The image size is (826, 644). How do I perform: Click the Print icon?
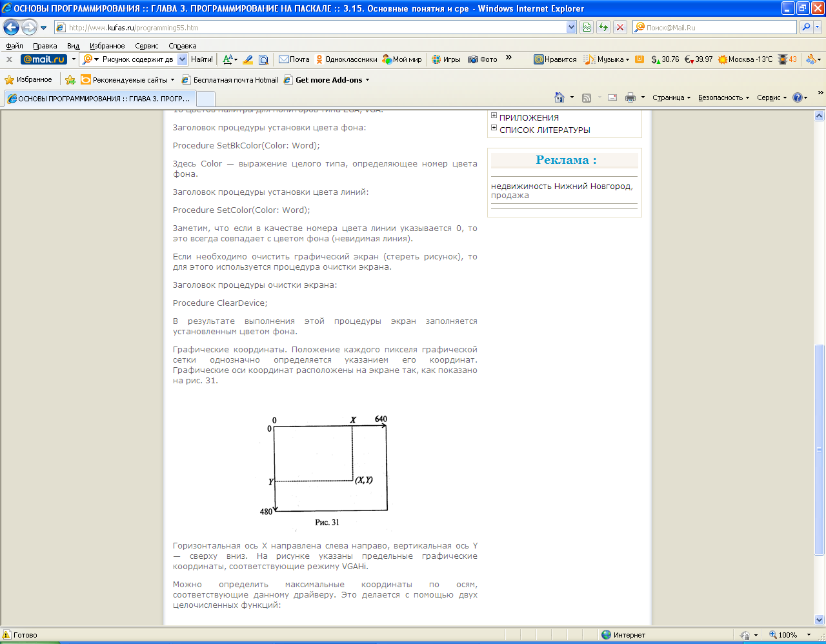tap(630, 97)
